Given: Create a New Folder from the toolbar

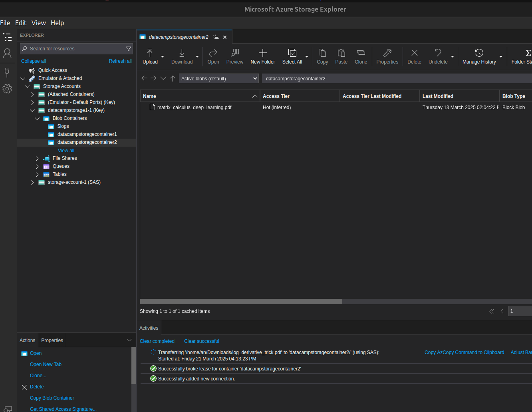Looking at the screenshot, I should click(263, 56).
